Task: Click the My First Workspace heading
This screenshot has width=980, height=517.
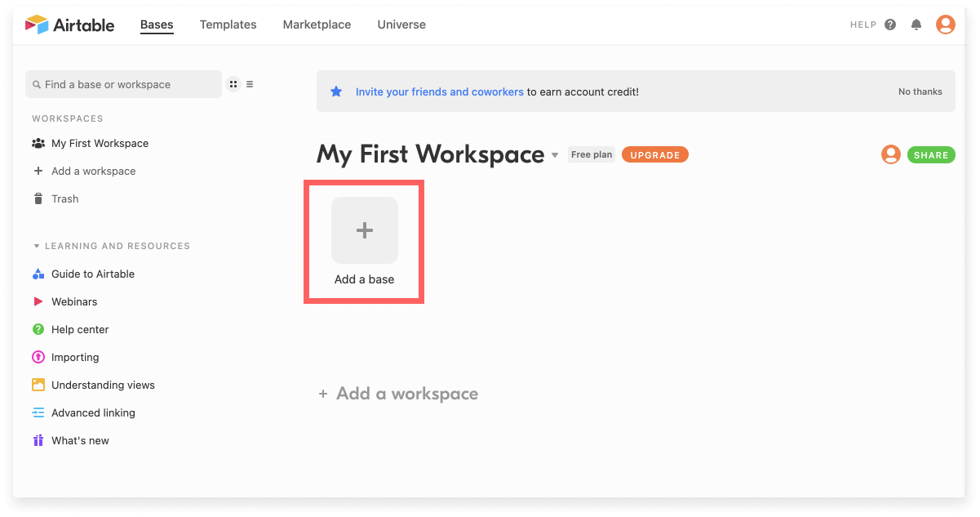Action: coord(431,154)
